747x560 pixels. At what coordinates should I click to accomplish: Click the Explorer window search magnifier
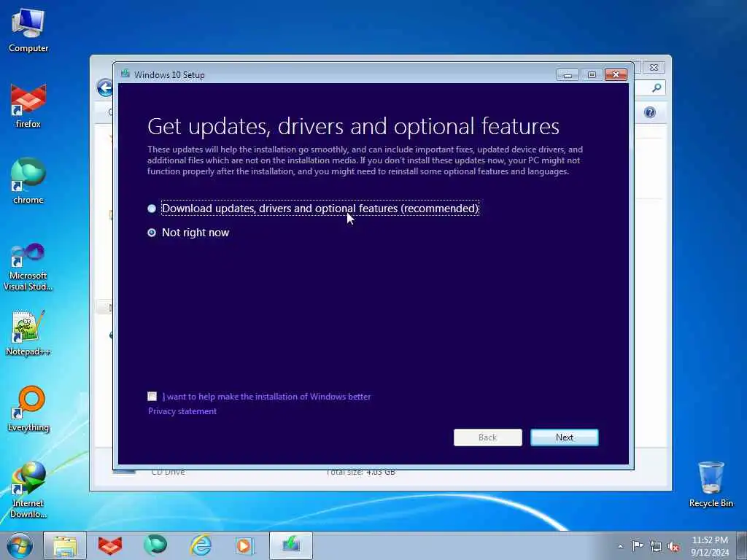[657, 87]
